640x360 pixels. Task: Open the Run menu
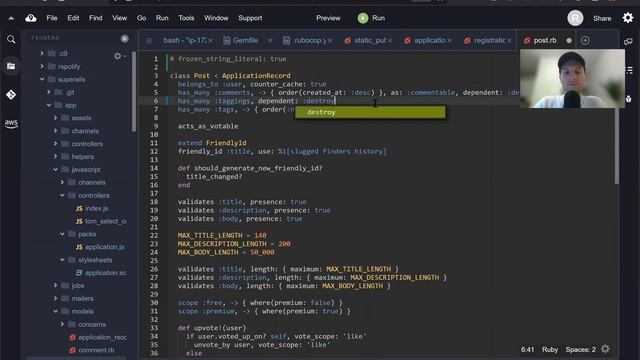click(162, 18)
